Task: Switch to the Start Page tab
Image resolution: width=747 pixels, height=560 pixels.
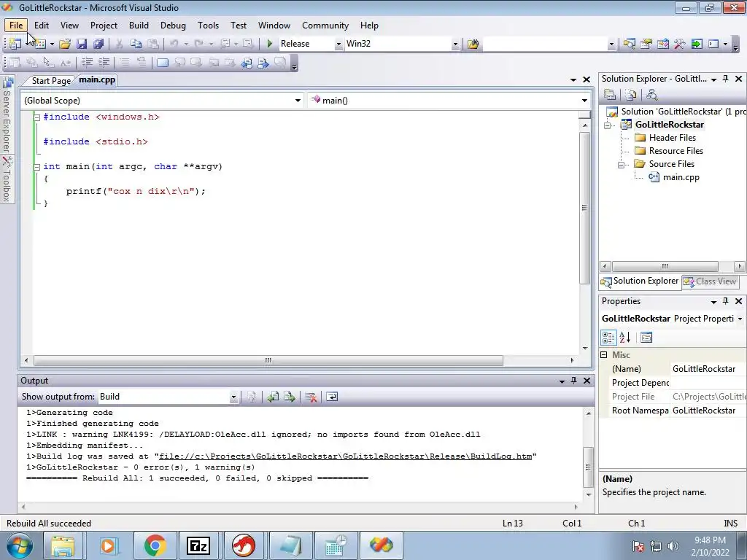Action: pyautogui.click(x=51, y=80)
